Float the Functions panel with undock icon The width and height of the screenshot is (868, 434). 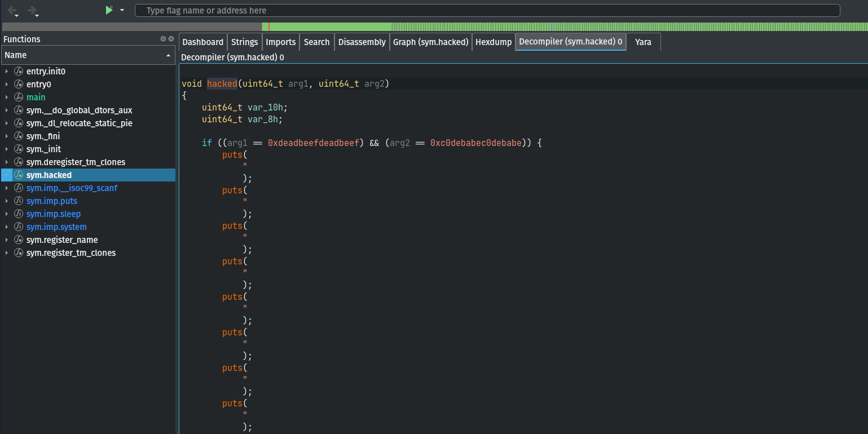coord(163,39)
